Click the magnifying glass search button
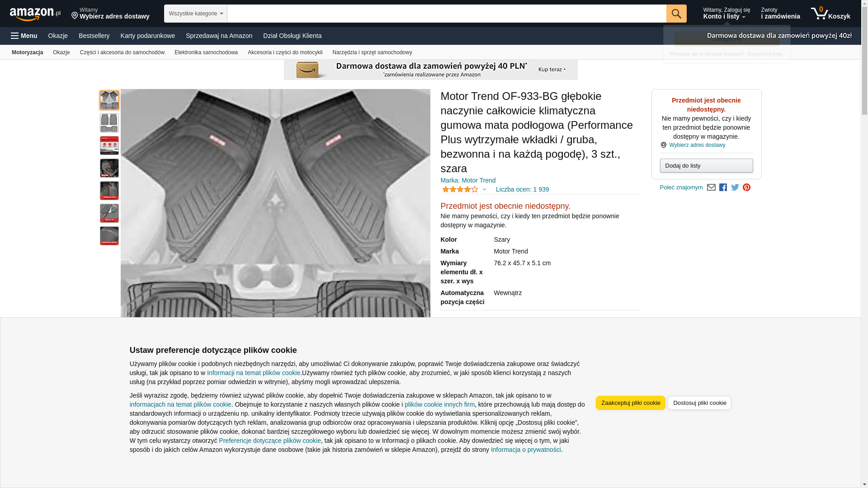This screenshot has height=488, width=868. pos(676,14)
